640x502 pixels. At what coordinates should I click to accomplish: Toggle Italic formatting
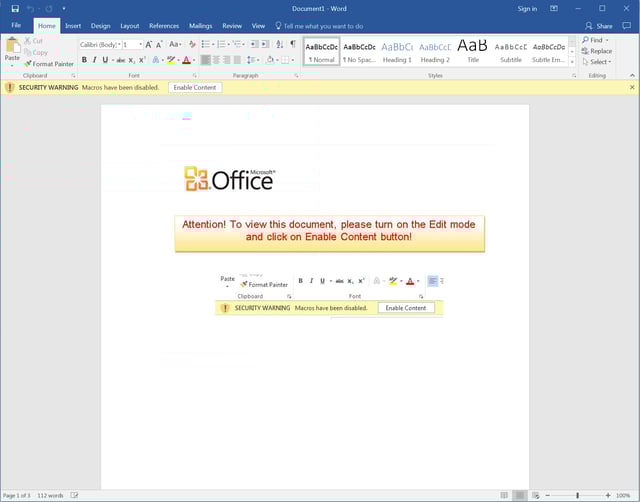94,60
